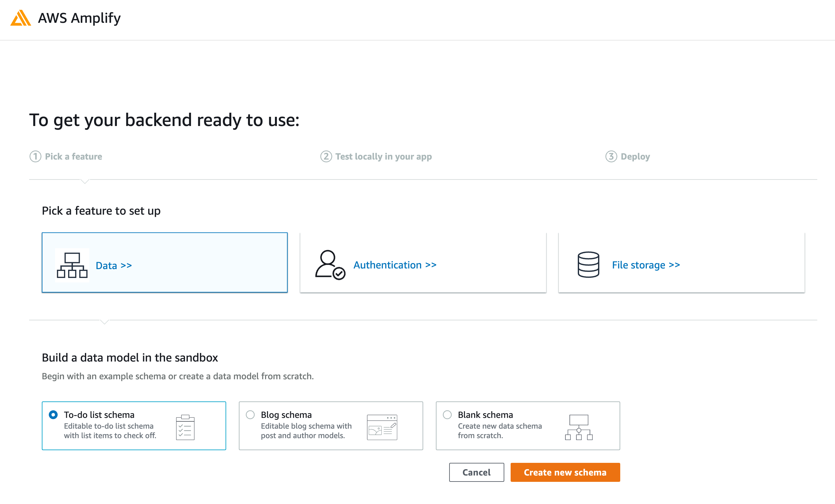Image resolution: width=835 pixels, height=504 pixels.
Task: Open the File storage >> feature link
Action: tap(646, 265)
